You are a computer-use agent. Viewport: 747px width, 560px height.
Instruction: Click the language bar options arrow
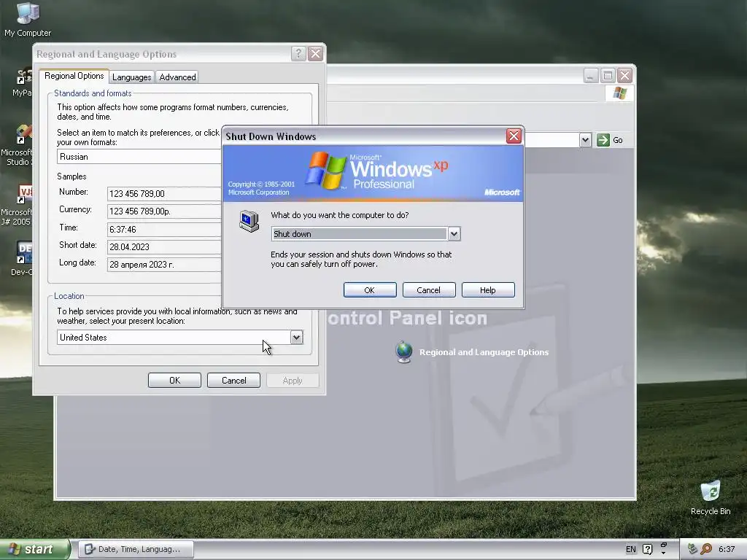pyautogui.click(x=664, y=553)
